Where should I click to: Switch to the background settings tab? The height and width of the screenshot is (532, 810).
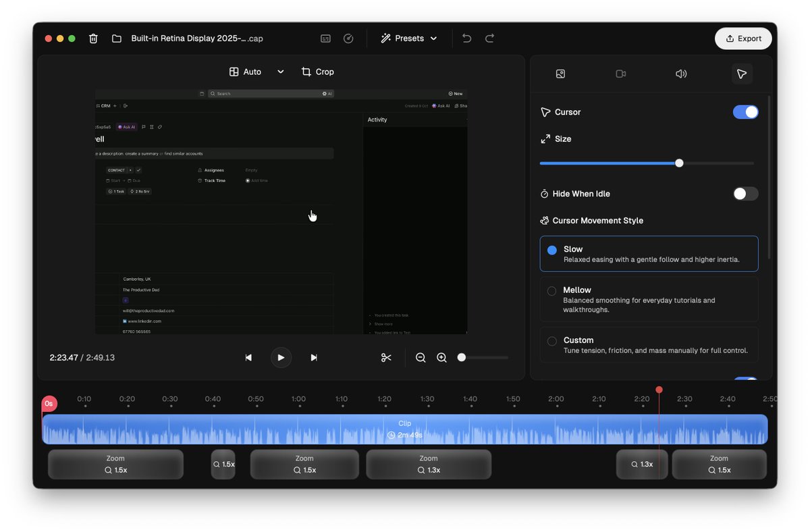[560, 74]
